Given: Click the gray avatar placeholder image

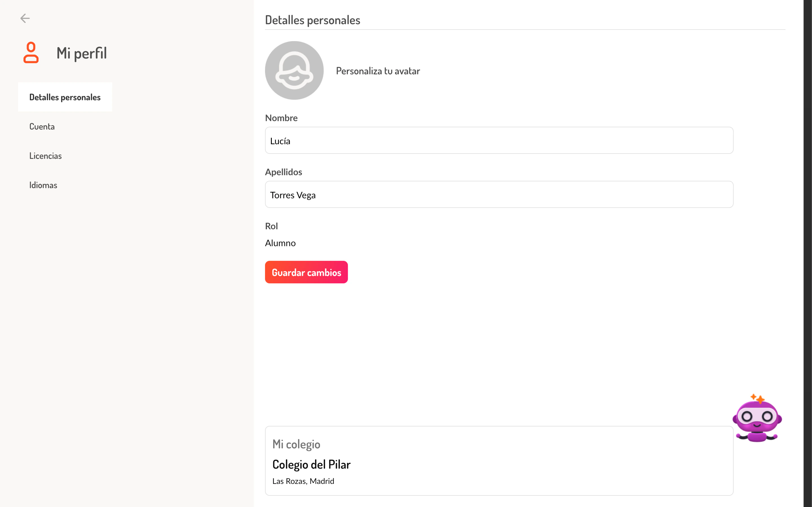Looking at the screenshot, I should tap(294, 70).
